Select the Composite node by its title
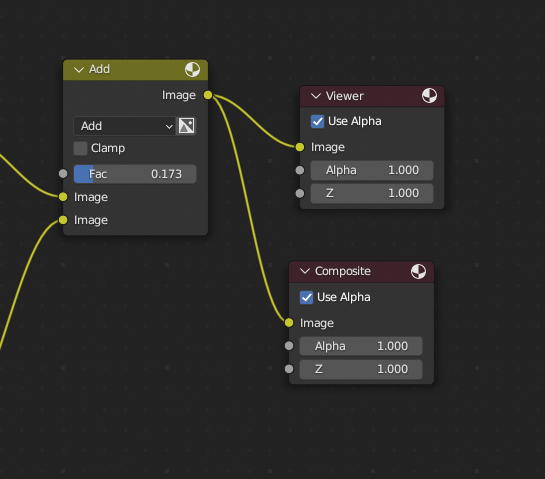Screen dimensions: 545x479 [343, 271]
